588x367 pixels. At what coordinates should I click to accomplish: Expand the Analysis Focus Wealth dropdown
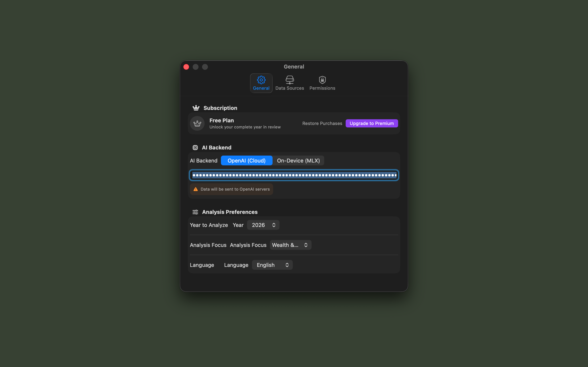(x=290, y=245)
